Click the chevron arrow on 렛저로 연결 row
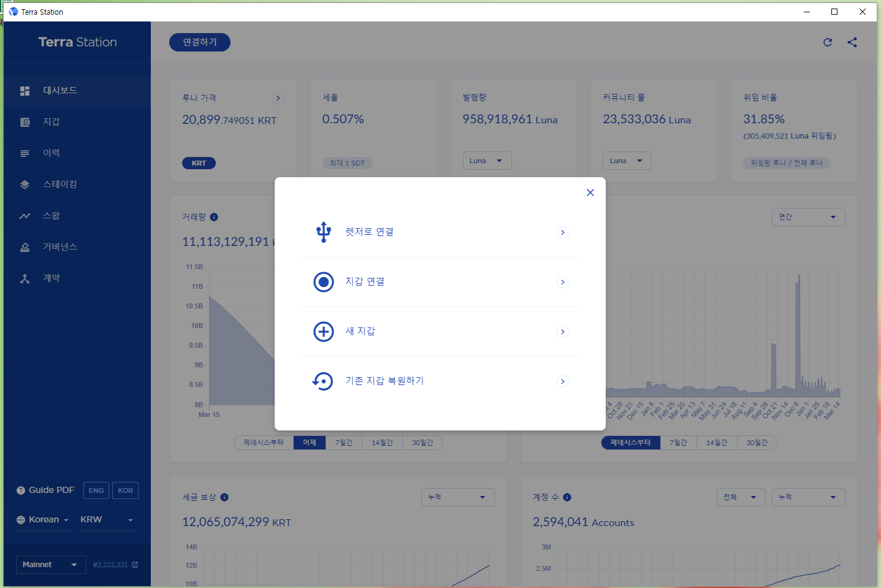Screen dimensions: 881x588 tap(563, 232)
